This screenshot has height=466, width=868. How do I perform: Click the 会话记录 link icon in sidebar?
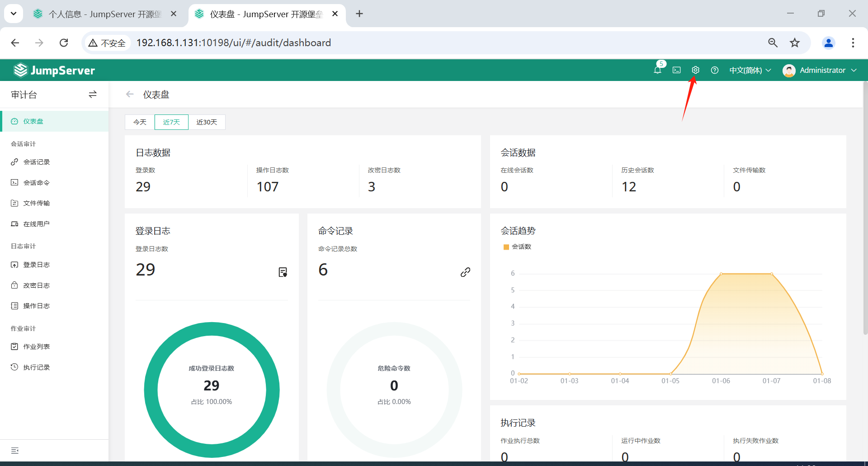pyautogui.click(x=14, y=162)
